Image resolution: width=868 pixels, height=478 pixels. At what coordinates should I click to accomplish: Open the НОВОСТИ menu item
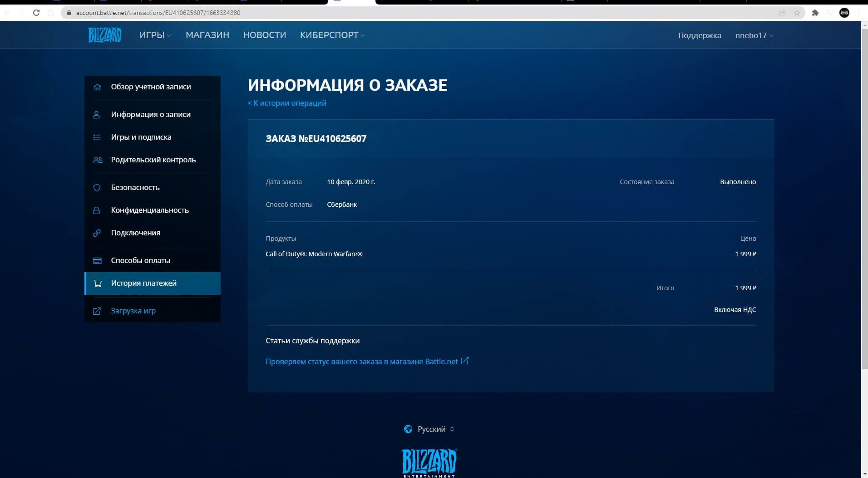click(x=265, y=35)
